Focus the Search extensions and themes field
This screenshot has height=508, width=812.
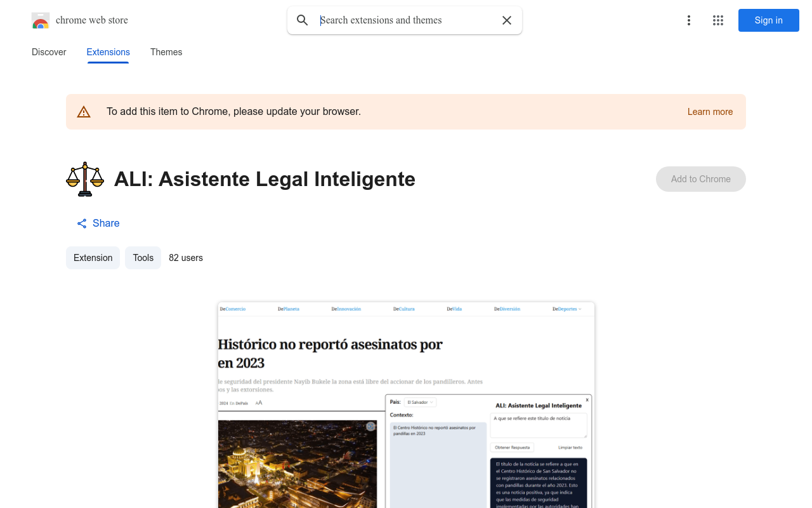406,20
